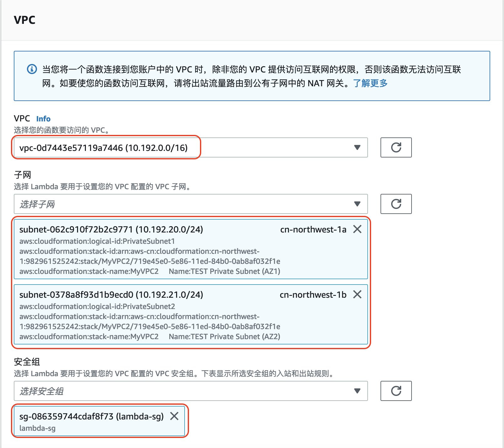Viewport: 504px width, 448px height.
Task: Open the 选择安全组 dropdown
Action: point(191,391)
